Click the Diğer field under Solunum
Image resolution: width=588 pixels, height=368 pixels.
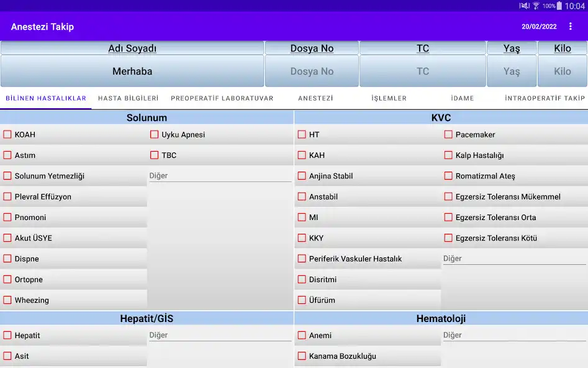click(220, 176)
